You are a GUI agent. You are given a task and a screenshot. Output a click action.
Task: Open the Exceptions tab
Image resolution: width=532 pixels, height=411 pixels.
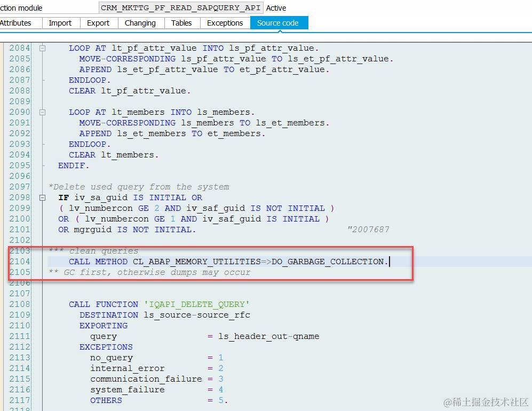click(225, 23)
